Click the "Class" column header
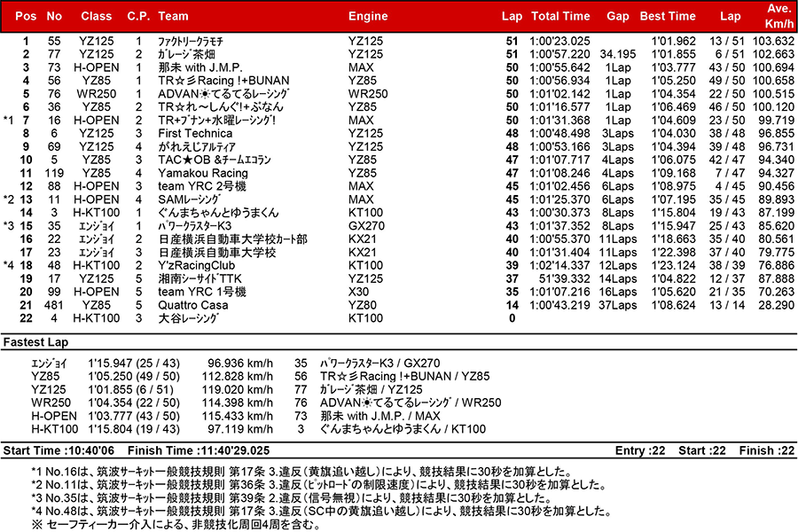This screenshot has width=798, height=532. [x=96, y=16]
